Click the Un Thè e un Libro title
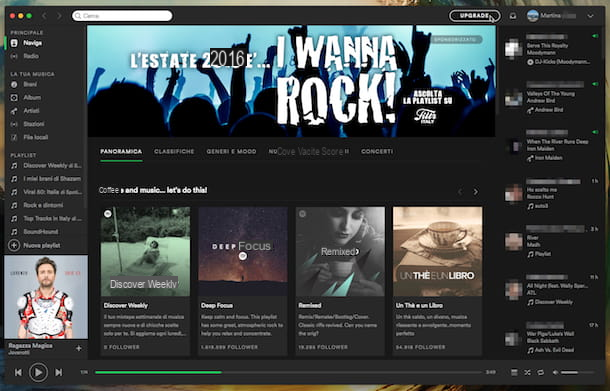 coord(419,305)
